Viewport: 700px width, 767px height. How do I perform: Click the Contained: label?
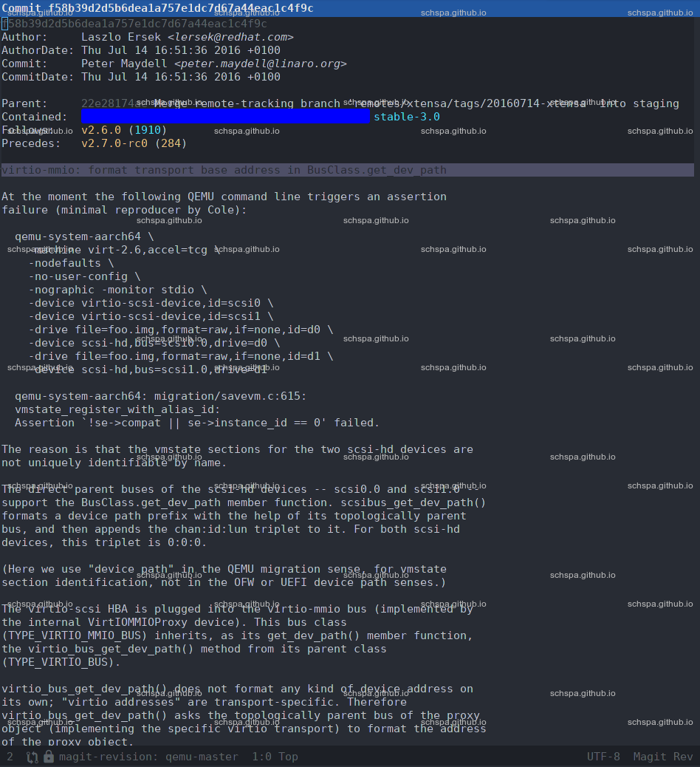tap(35, 117)
